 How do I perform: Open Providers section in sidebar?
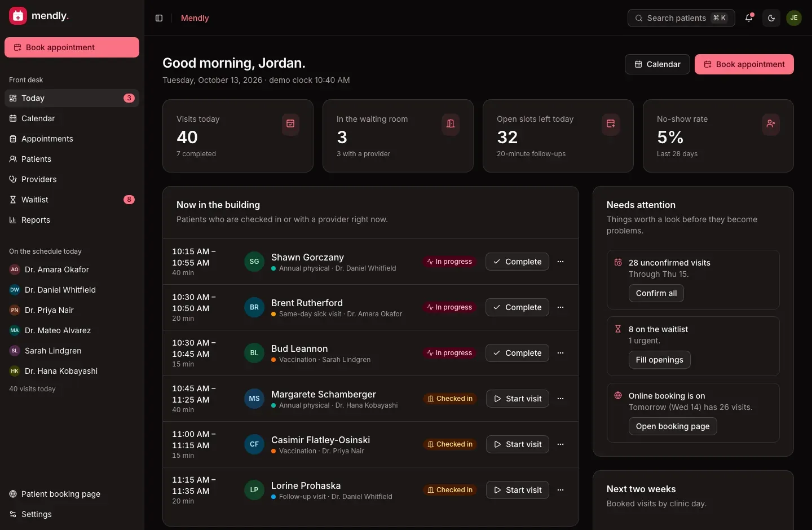point(72,179)
